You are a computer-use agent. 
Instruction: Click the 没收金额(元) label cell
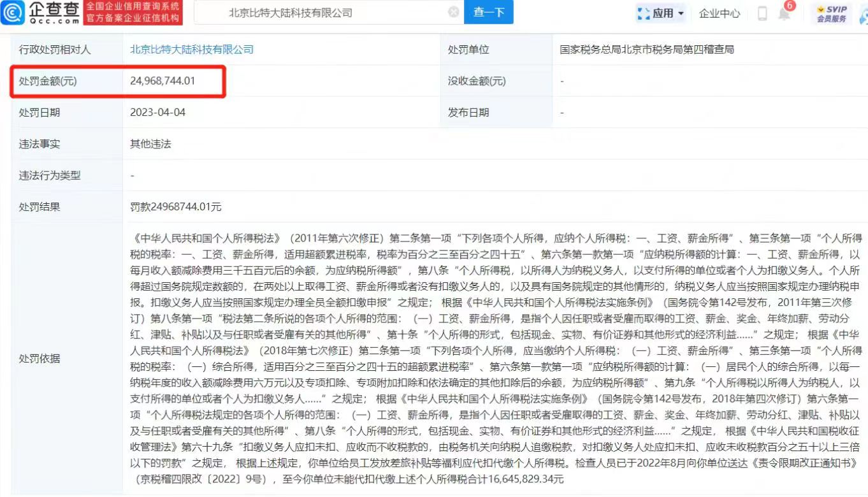pos(495,81)
